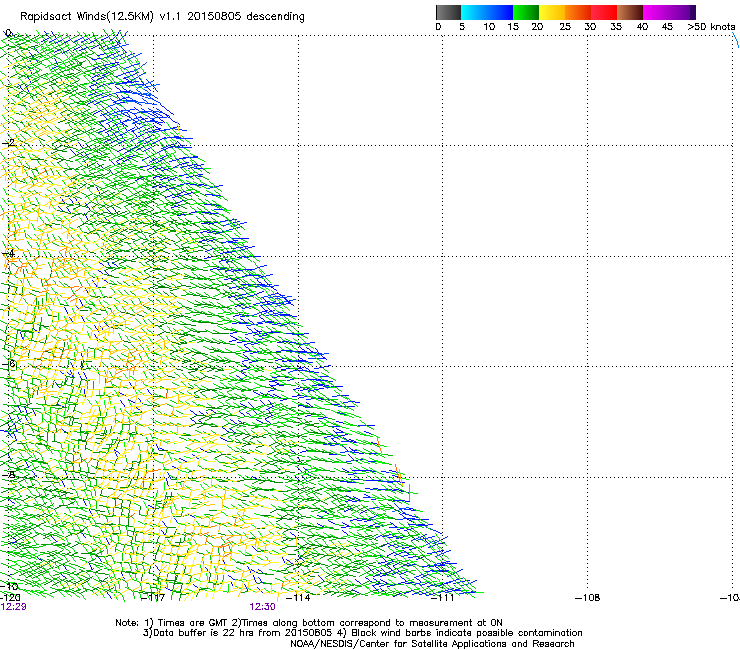This screenshot has height=650, width=740.
Task: Click the '-6' latitude label
Action: tap(9, 364)
